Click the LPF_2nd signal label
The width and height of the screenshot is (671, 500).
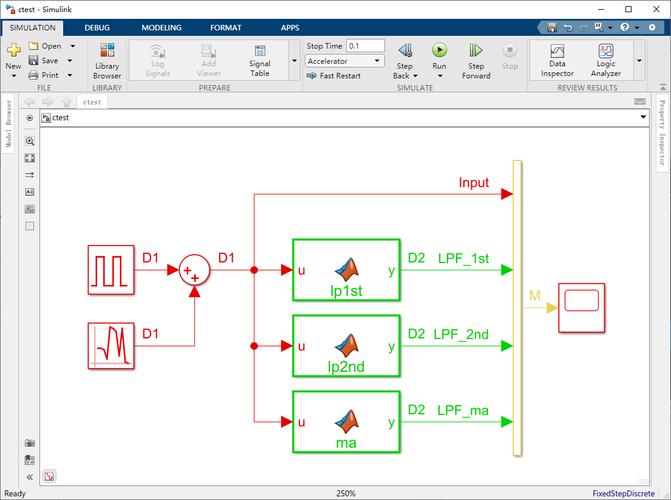(x=461, y=334)
